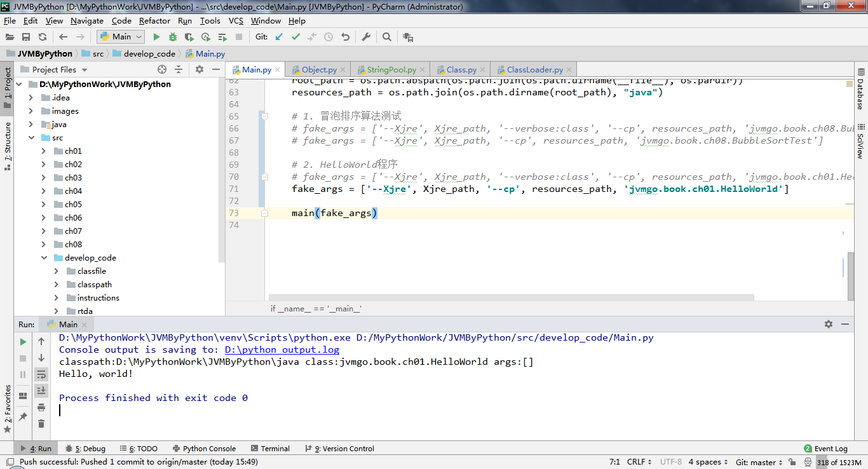This screenshot has height=469, width=868.
Task: Click Restore Layout icon in Run panel
Action: coord(23,395)
